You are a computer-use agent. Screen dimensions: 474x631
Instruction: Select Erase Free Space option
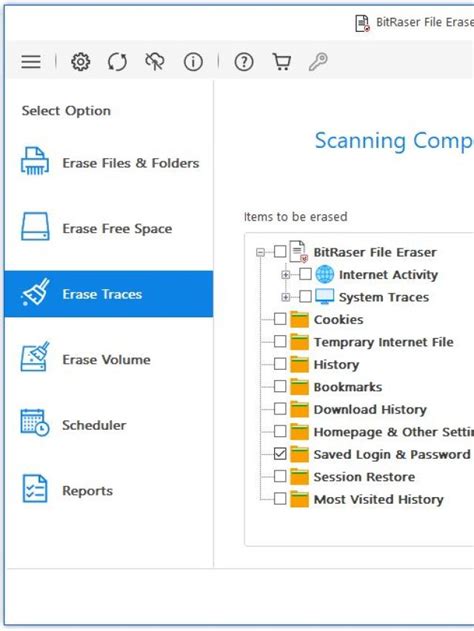coord(109,228)
